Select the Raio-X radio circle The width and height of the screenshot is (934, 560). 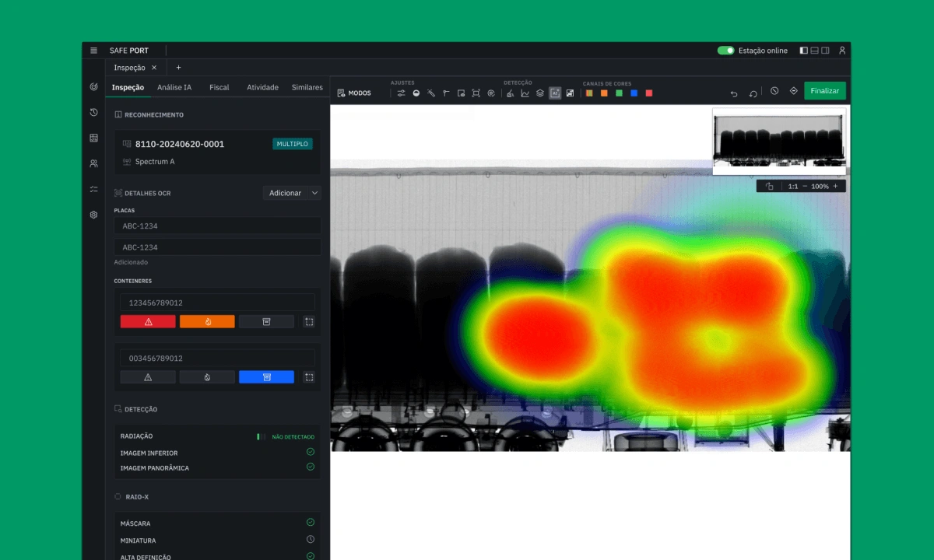tap(118, 496)
